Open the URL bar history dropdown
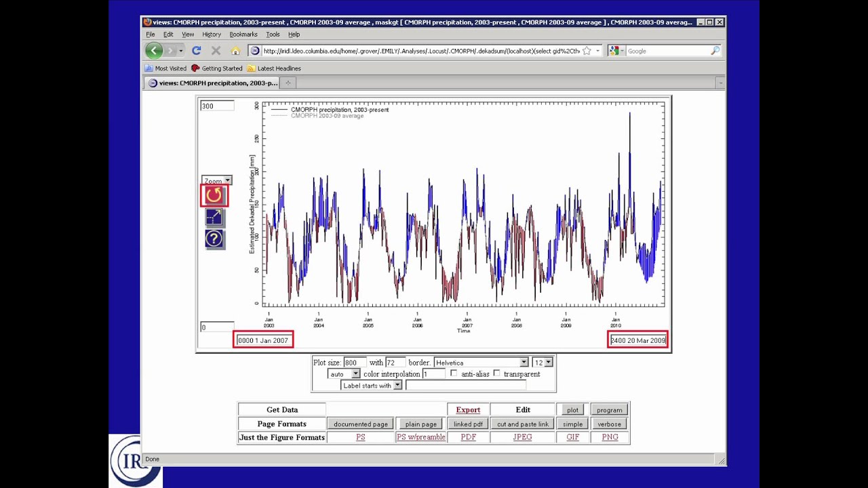Viewport: 868px width, 488px height. 597,51
